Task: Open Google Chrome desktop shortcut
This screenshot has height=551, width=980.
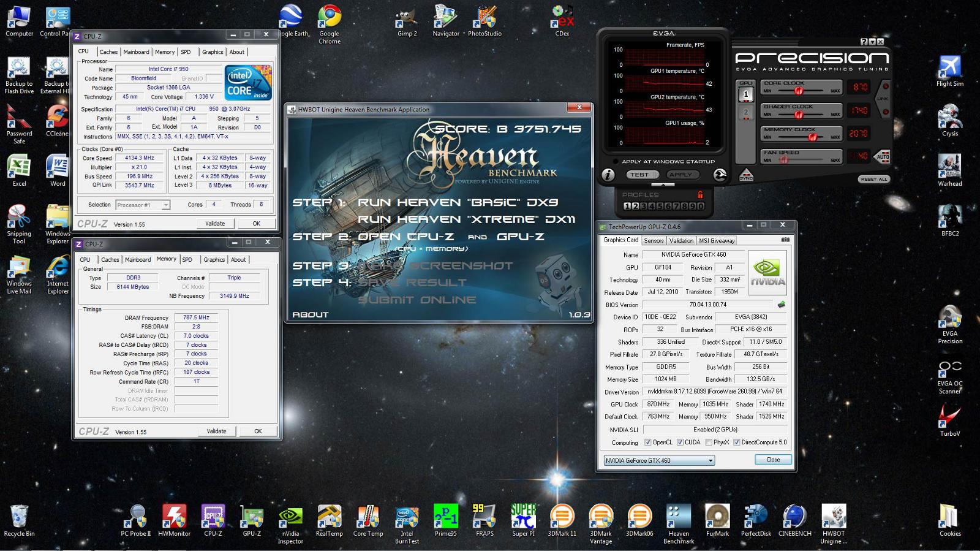Action: pyautogui.click(x=330, y=25)
